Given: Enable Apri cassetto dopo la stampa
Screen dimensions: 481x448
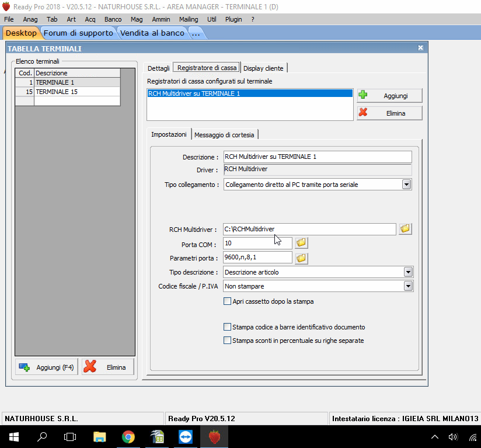Looking at the screenshot, I should pyautogui.click(x=227, y=301).
